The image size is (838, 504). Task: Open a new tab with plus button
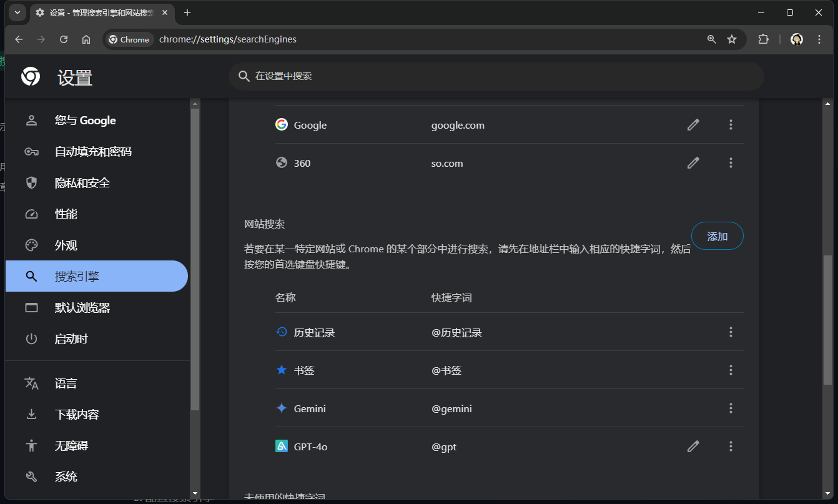pyautogui.click(x=187, y=12)
